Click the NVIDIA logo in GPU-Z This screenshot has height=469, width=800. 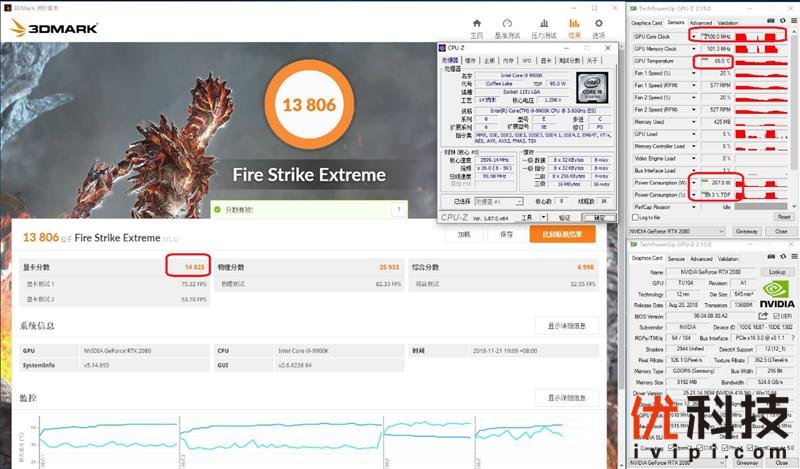(x=777, y=294)
